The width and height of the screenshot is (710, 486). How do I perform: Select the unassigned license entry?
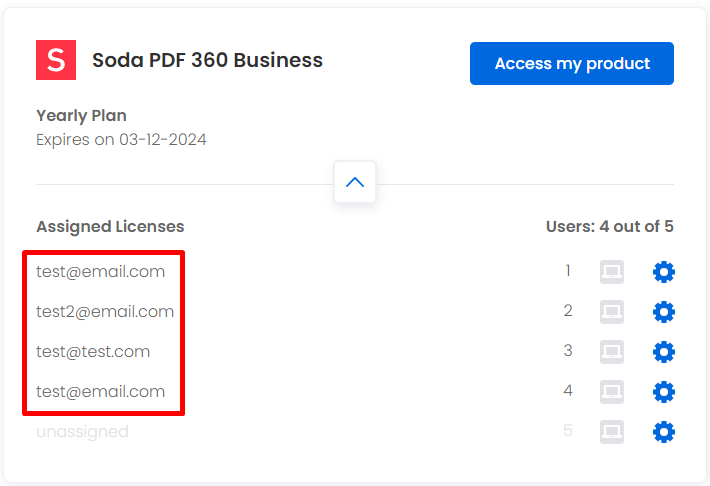(82, 432)
